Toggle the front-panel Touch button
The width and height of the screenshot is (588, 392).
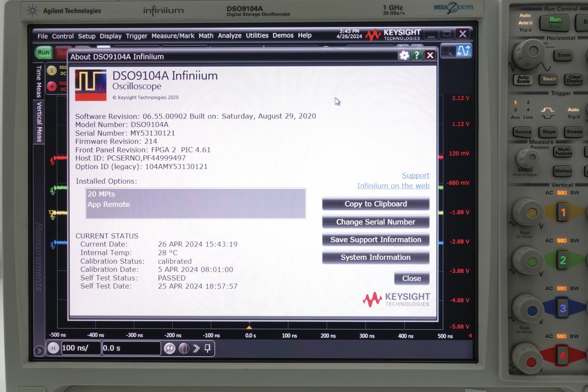549,79
